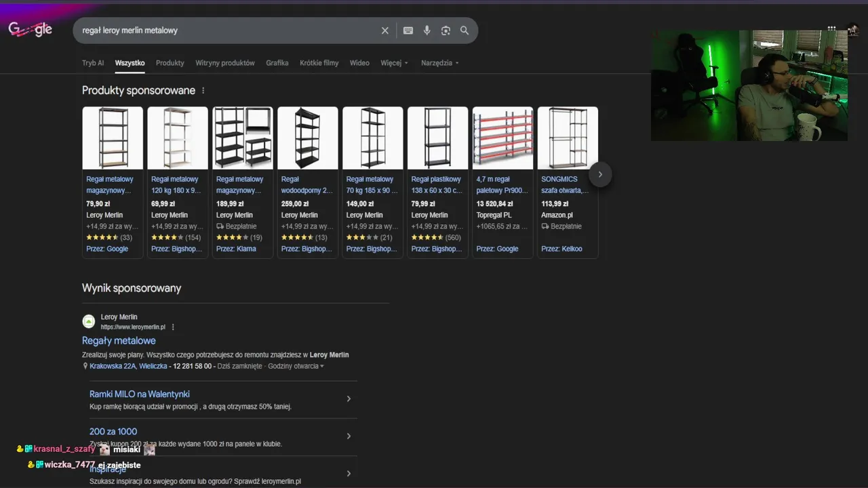Open the 149,00 zł metal shelf thumbnail
The width and height of the screenshot is (868, 488).
click(x=373, y=138)
